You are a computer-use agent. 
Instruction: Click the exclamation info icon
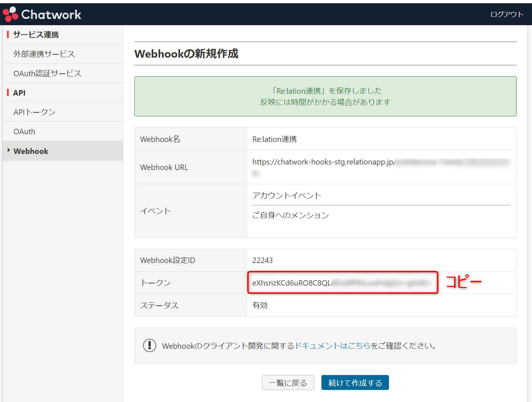(x=150, y=345)
